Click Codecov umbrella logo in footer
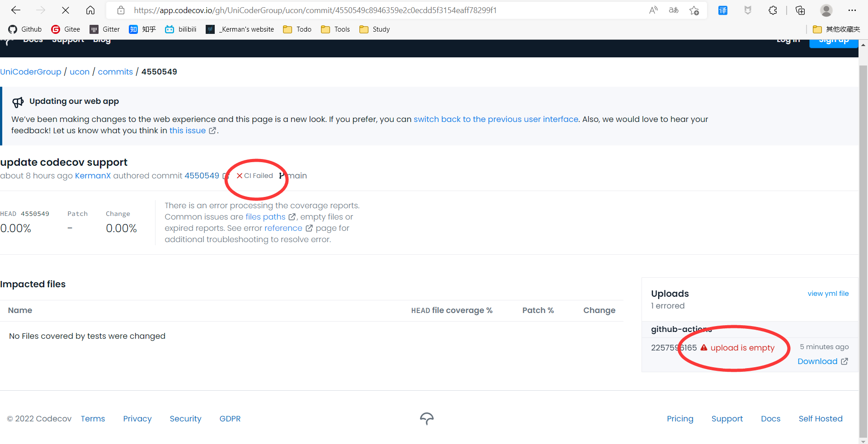The width and height of the screenshot is (868, 444). click(427, 419)
